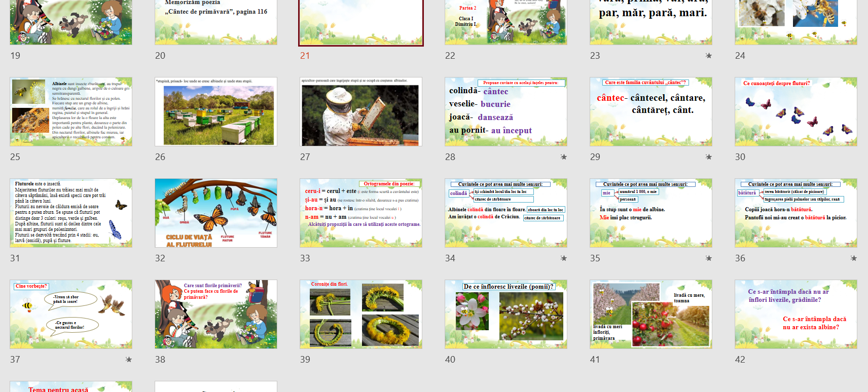This screenshot has height=392, width=868.
Task: Preview the transition star of slide 29
Action: tap(708, 157)
